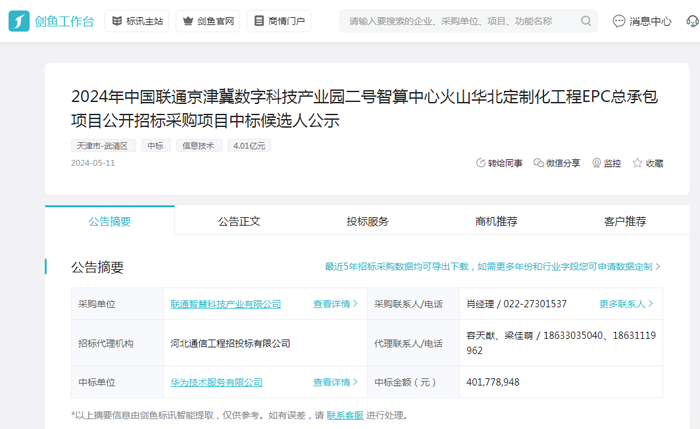Viewport: 700px width, 429px height.
Task: Click the 联系客服 link
Action: click(346, 415)
